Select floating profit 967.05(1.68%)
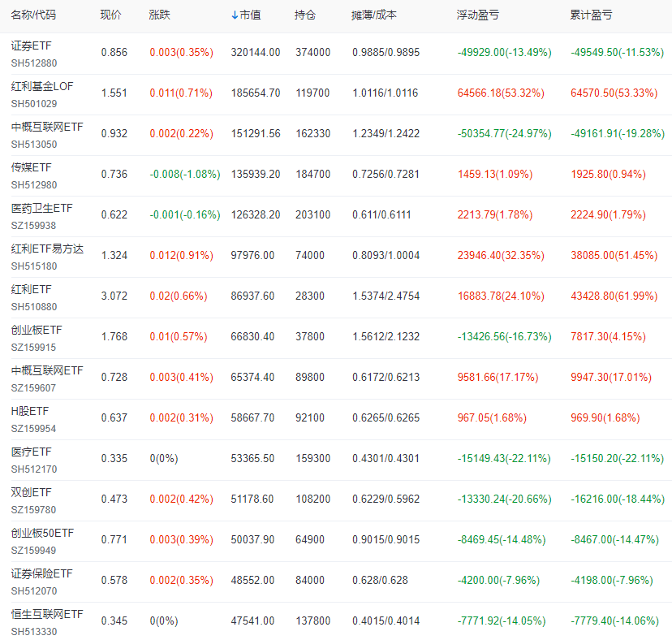672x640 pixels. pos(492,417)
